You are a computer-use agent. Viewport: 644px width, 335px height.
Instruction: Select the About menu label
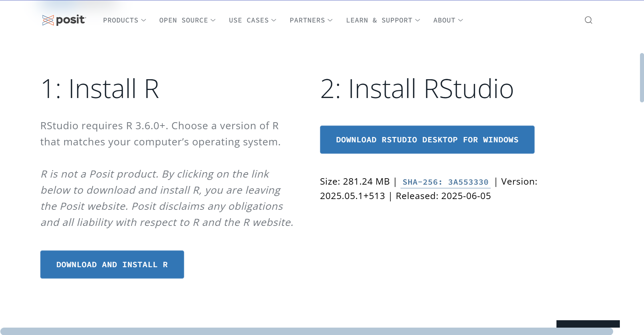(444, 20)
